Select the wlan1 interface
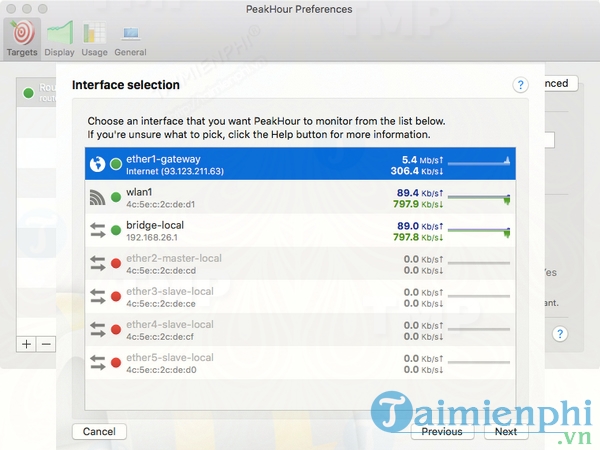The image size is (600, 450). tap(300, 197)
